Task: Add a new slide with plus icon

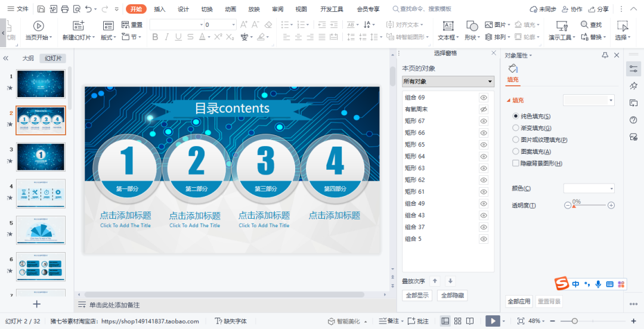Action: click(x=37, y=304)
